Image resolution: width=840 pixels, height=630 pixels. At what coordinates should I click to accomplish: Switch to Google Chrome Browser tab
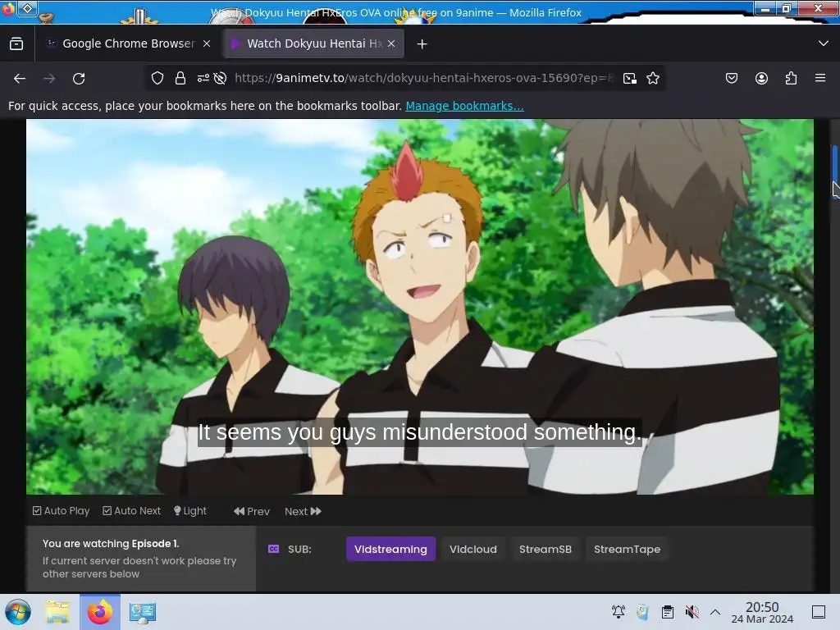point(128,43)
